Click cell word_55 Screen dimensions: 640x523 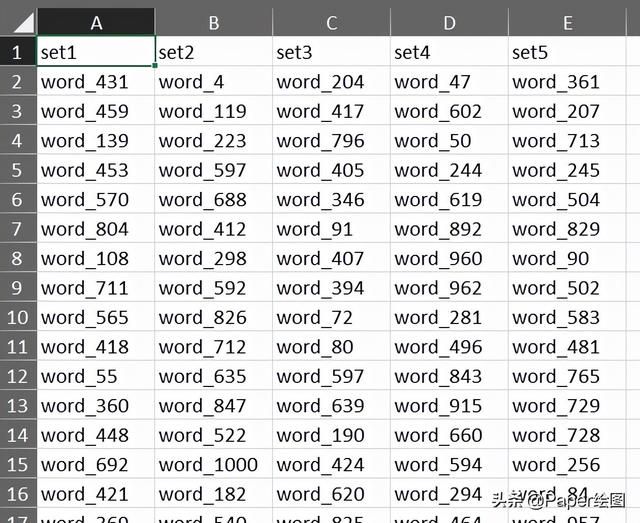click(x=96, y=375)
